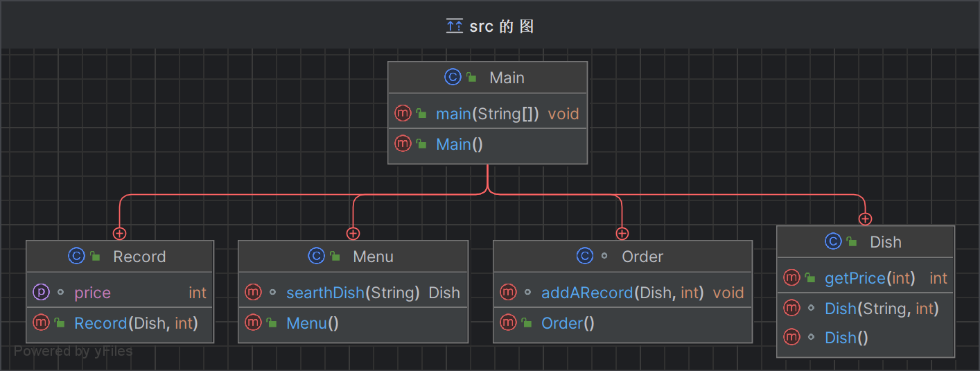The image size is (980, 371).
Task: Select the Main() constructor entry
Action: click(x=459, y=144)
